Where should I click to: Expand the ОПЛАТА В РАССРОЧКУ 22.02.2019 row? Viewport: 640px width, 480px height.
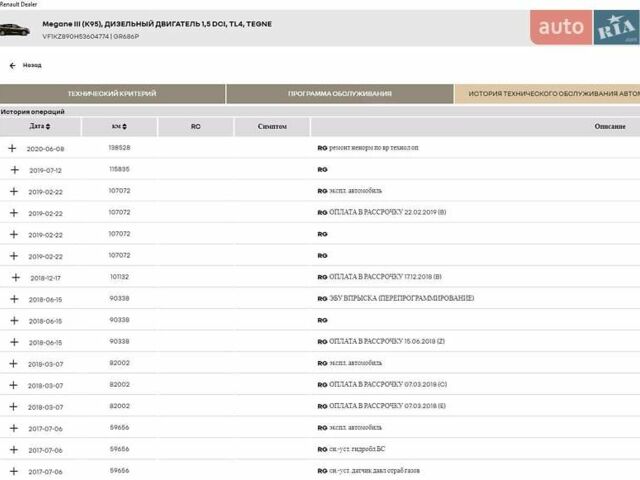(x=14, y=213)
